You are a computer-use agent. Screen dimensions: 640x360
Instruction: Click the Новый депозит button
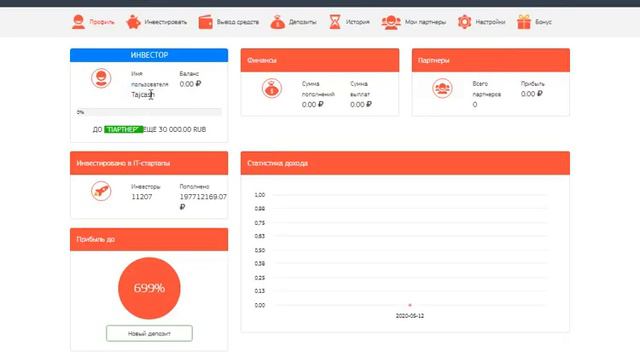coord(149,333)
